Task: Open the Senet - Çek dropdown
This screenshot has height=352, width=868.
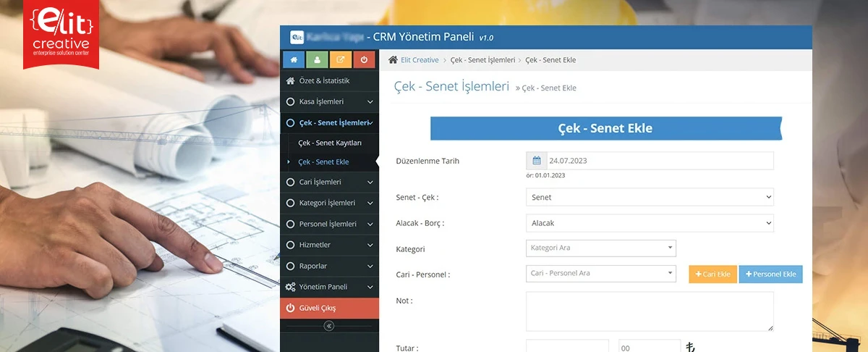Action: click(x=649, y=197)
